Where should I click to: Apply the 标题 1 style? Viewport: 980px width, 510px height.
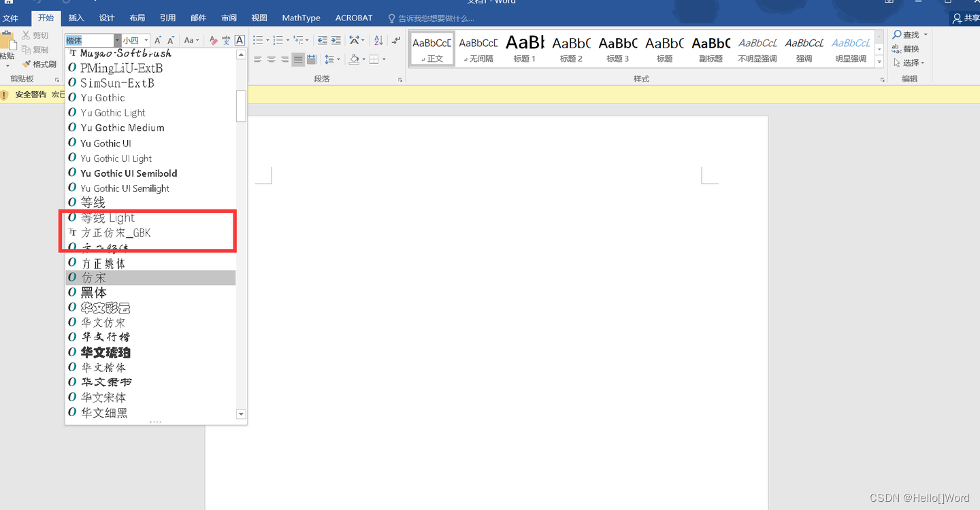[x=525, y=48]
